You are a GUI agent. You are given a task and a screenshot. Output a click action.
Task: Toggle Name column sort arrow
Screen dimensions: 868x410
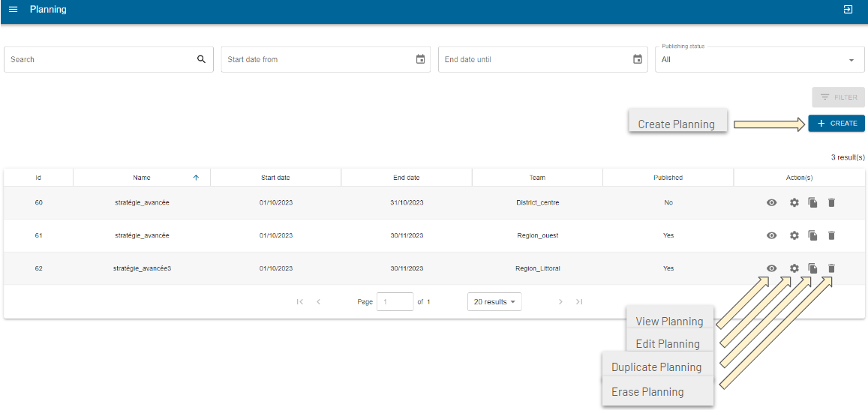tap(195, 178)
